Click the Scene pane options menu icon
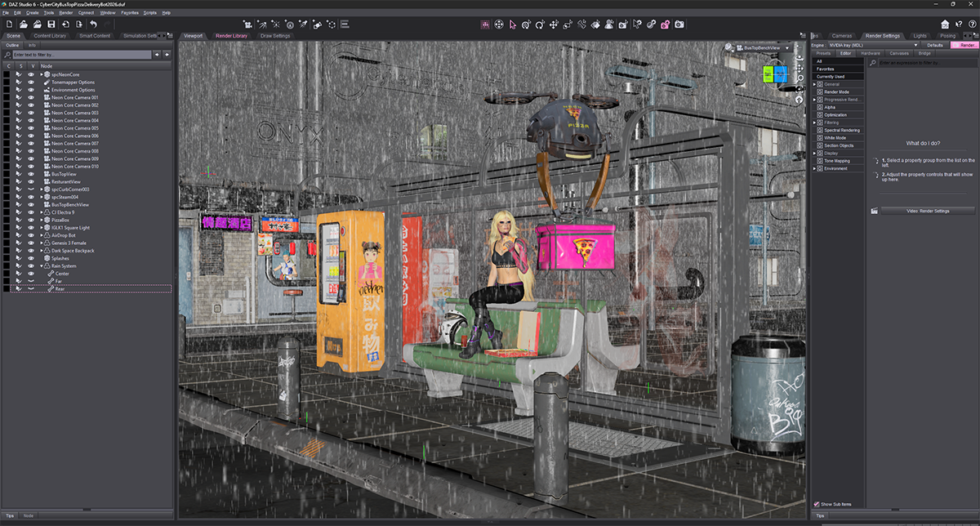This screenshot has height=526, width=980. click(171, 36)
